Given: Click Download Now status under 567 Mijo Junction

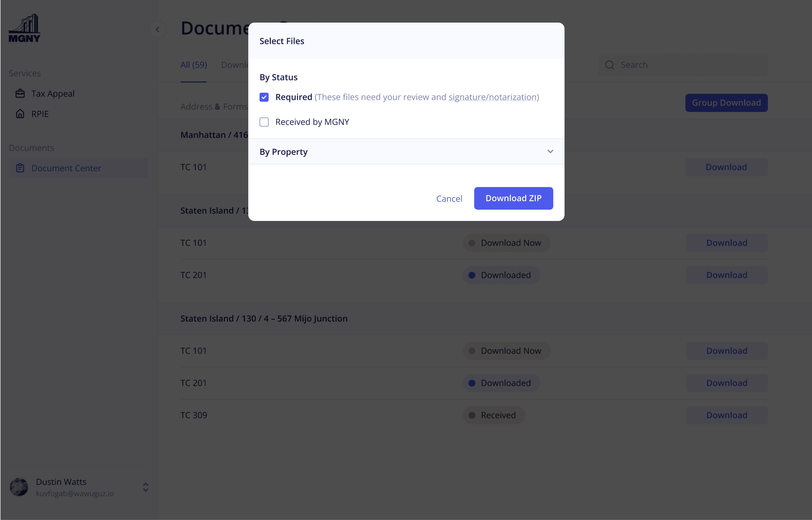Looking at the screenshot, I should pyautogui.click(x=507, y=351).
